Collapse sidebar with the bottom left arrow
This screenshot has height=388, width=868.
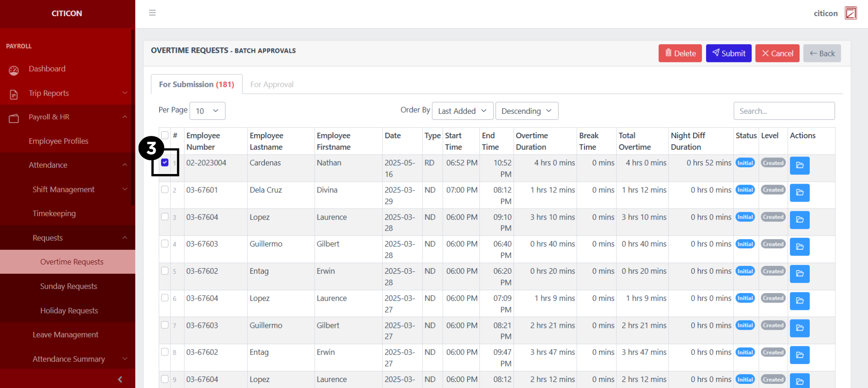(120, 379)
